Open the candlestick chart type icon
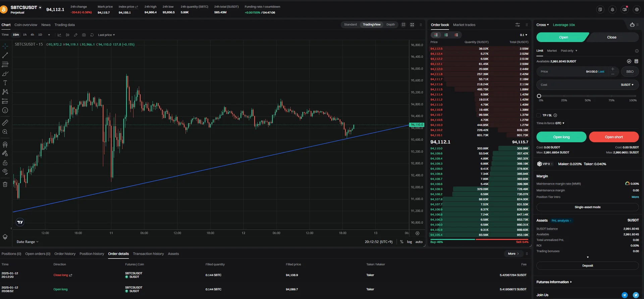 67,35
